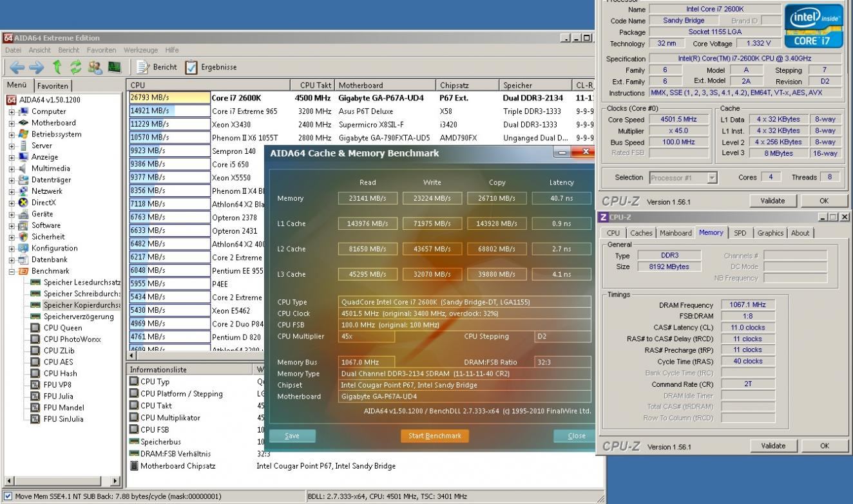Viewport: 853px width, 504px height.
Task: Select the FPU VP8 benchmark
Action: [53, 385]
